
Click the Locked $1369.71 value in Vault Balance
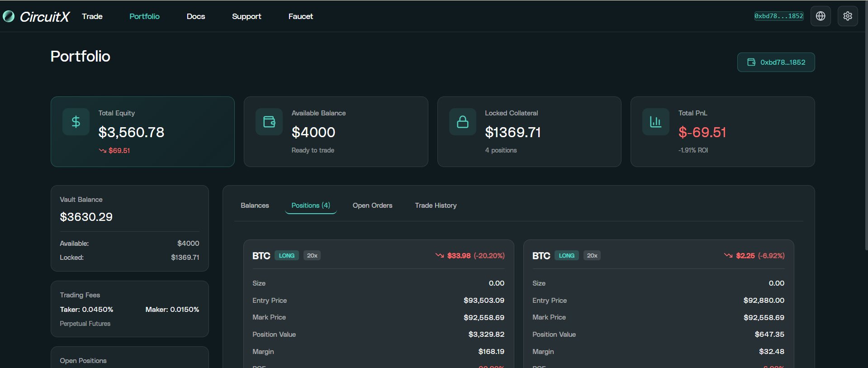pos(185,258)
